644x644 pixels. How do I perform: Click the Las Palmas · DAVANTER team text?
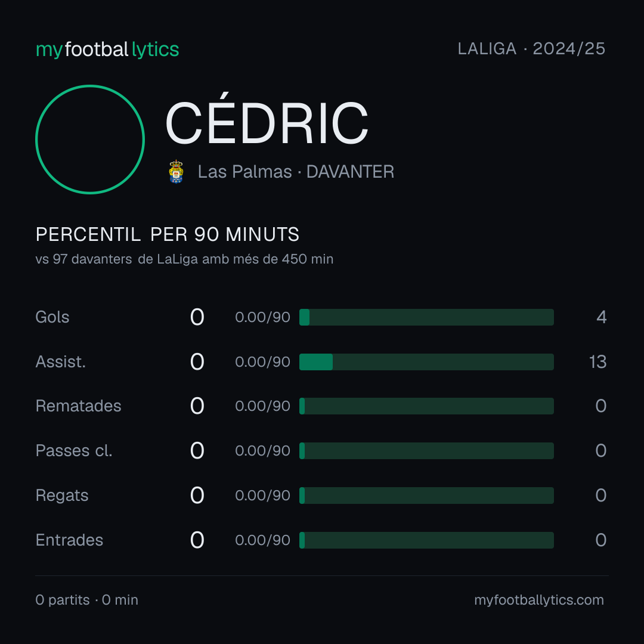(x=296, y=172)
